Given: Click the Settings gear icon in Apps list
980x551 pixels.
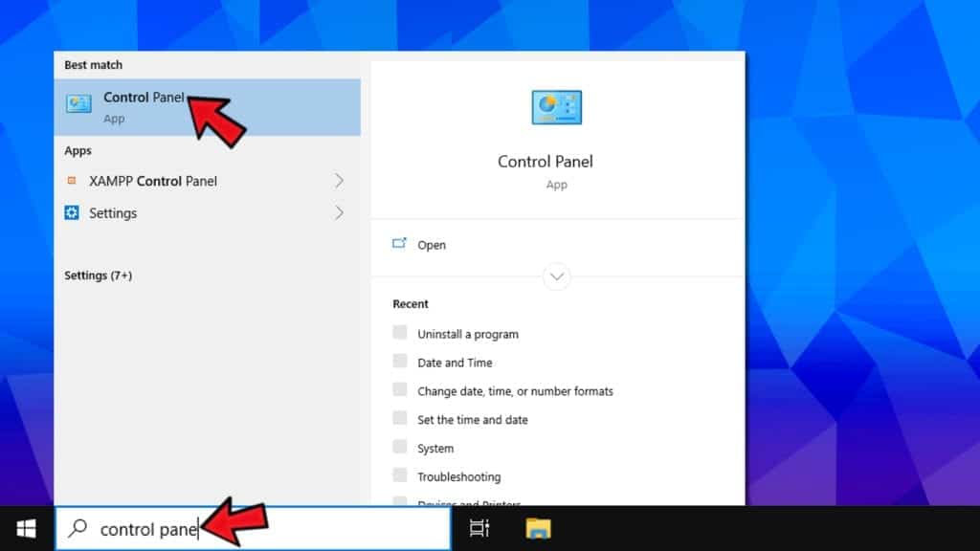Looking at the screenshot, I should [72, 213].
